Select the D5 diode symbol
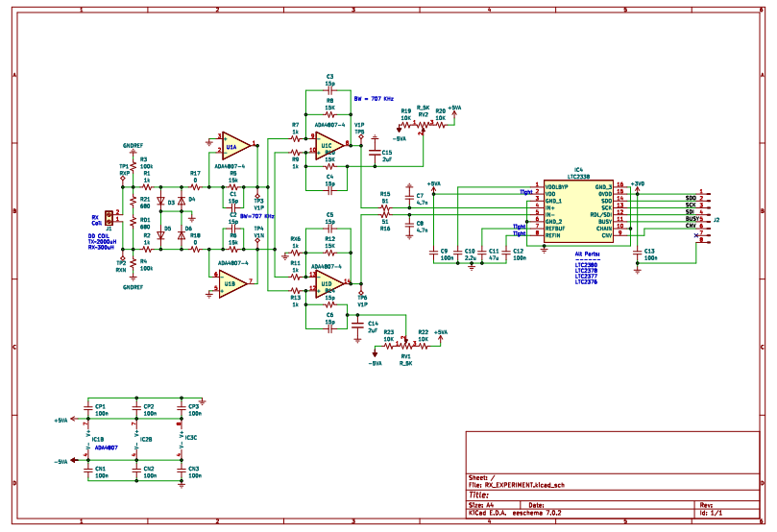The image size is (777, 532). pos(160,235)
